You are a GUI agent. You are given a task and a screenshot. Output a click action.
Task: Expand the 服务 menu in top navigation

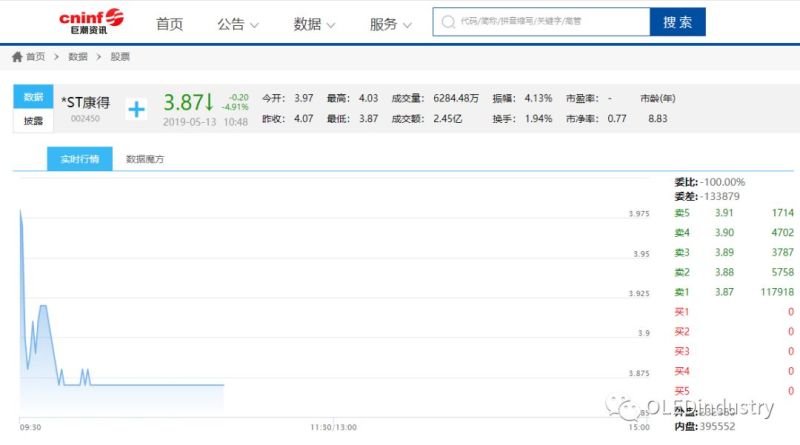click(391, 24)
